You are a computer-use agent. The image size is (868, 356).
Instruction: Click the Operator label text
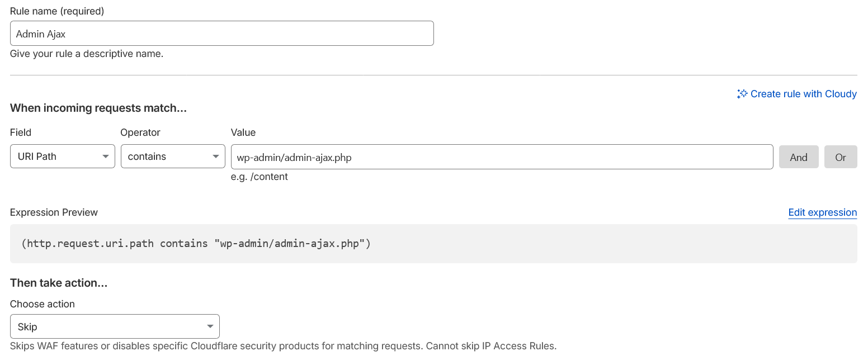(x=140, y=132)
